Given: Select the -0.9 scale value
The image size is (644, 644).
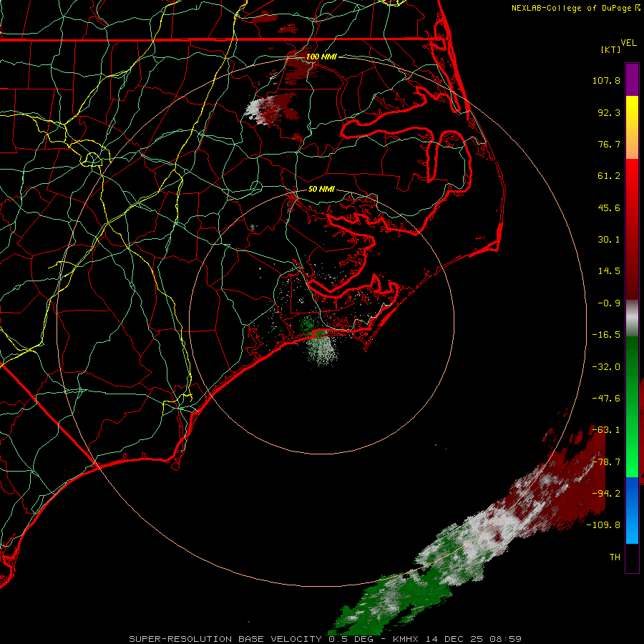Looking at the screenshot, I should coord(609,303).
